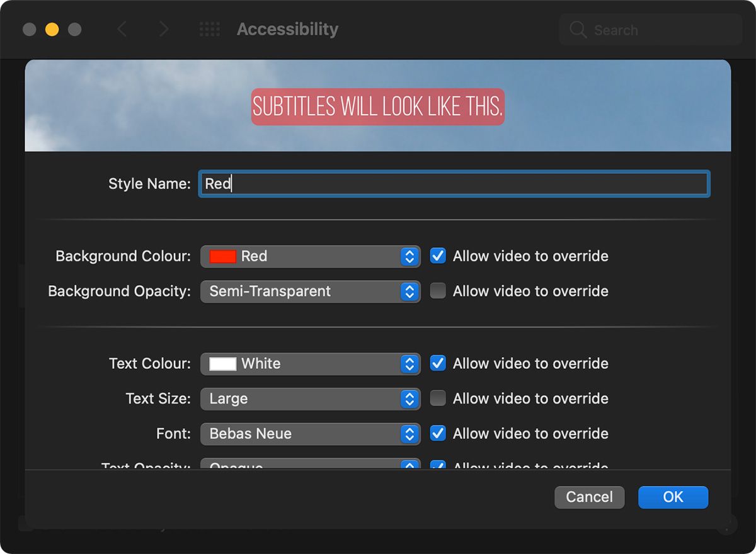This screenshot has height=554, width=756.
Task: Uncheck Text Colour allow video to override
Action: [x=438, y=363]
